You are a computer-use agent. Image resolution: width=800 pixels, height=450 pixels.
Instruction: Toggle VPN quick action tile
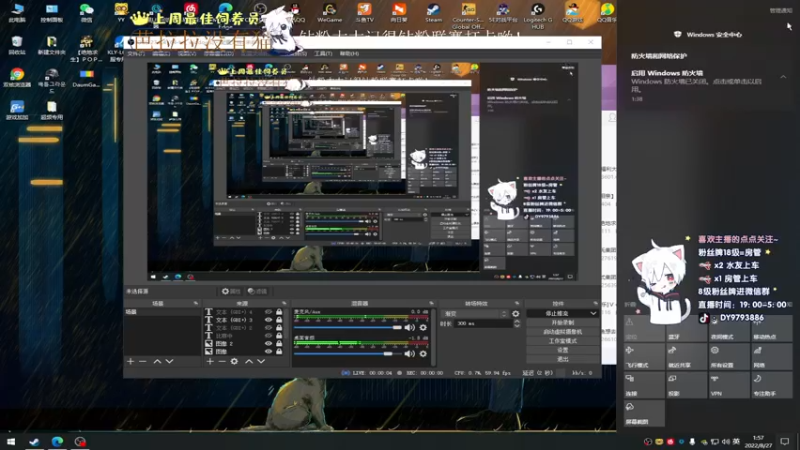(729, 385)
